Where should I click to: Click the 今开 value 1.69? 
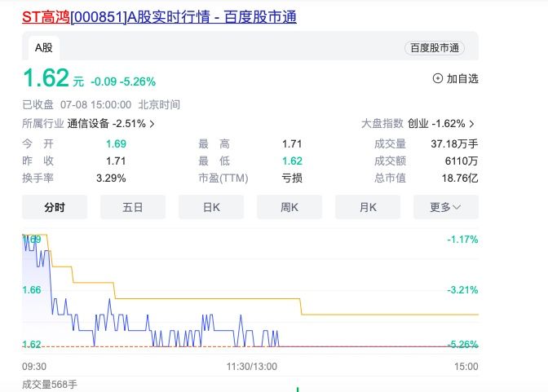[x=116, y=144]
